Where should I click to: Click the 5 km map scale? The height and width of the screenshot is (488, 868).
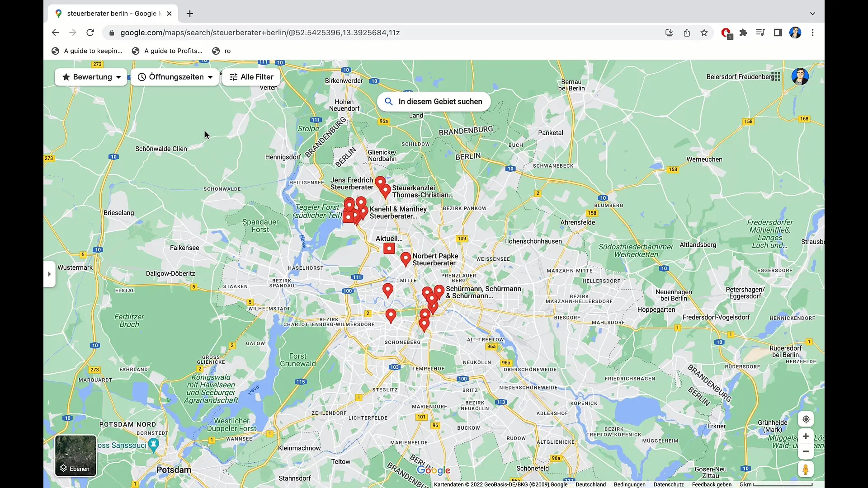[776, 484]
